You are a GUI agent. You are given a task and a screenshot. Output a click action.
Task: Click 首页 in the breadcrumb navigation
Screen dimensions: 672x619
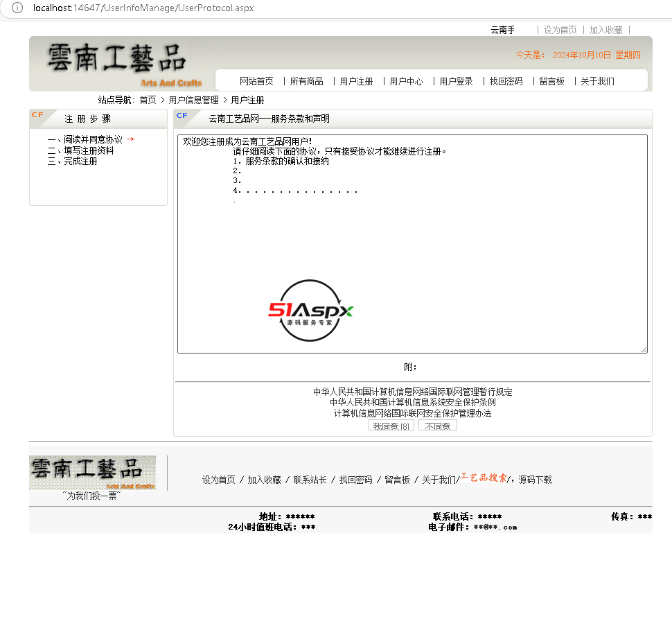point(148,100)
